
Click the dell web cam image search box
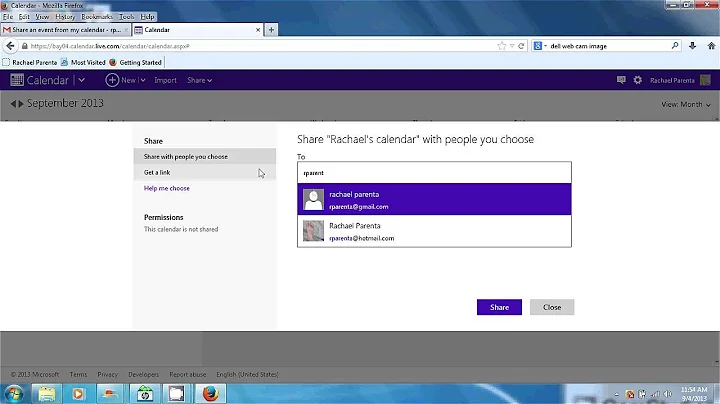coord(608,46)
